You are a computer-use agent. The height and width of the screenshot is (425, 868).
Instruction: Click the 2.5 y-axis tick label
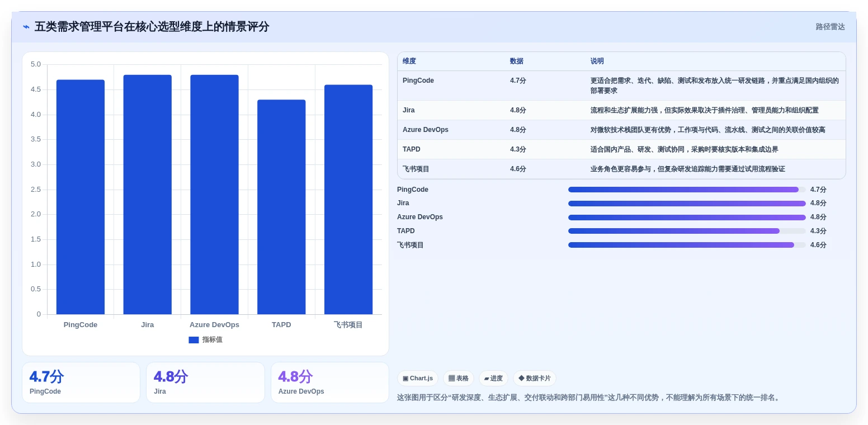(36, 190)
